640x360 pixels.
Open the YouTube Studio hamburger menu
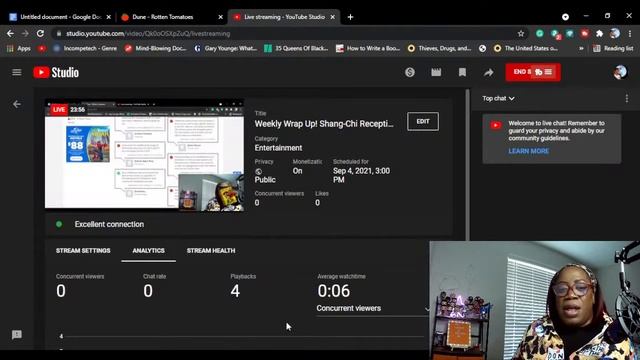click(x=17, y=72)
